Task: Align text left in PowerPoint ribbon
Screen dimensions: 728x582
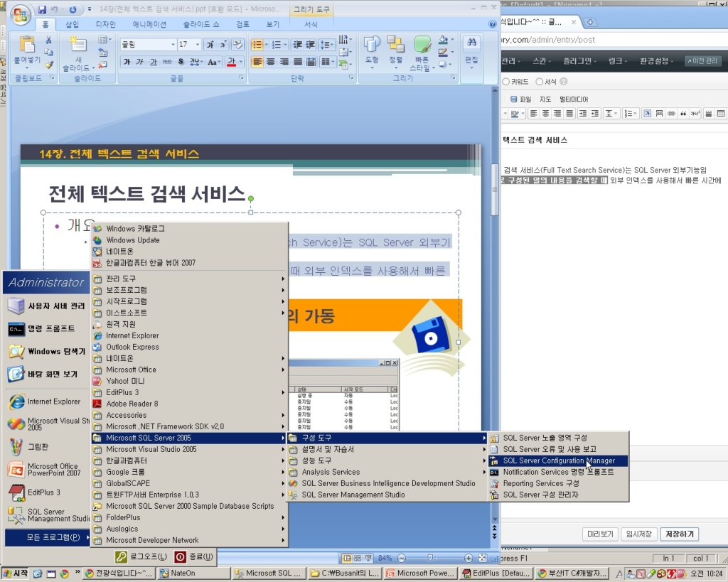Action: pos(257,62)
